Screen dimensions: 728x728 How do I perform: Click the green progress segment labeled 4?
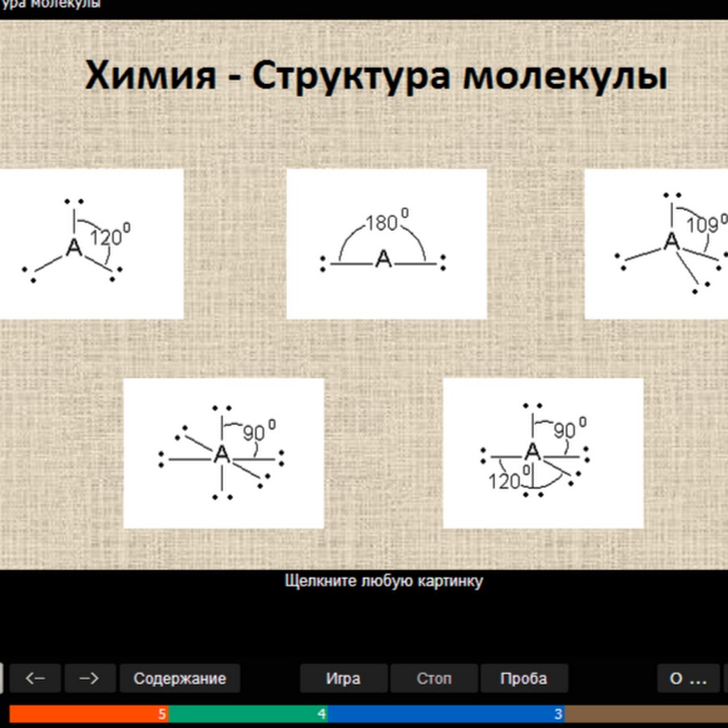click(248, 714)
